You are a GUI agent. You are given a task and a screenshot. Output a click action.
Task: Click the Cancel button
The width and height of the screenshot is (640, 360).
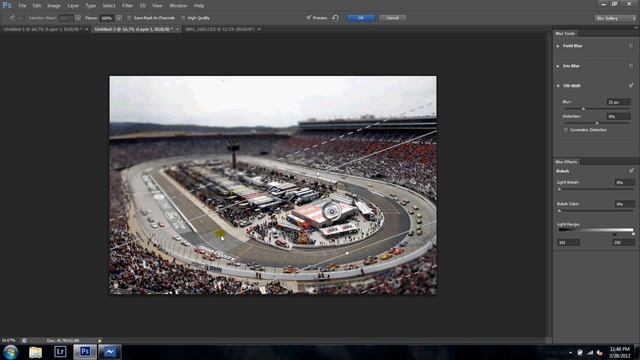(x=392, y=18)
